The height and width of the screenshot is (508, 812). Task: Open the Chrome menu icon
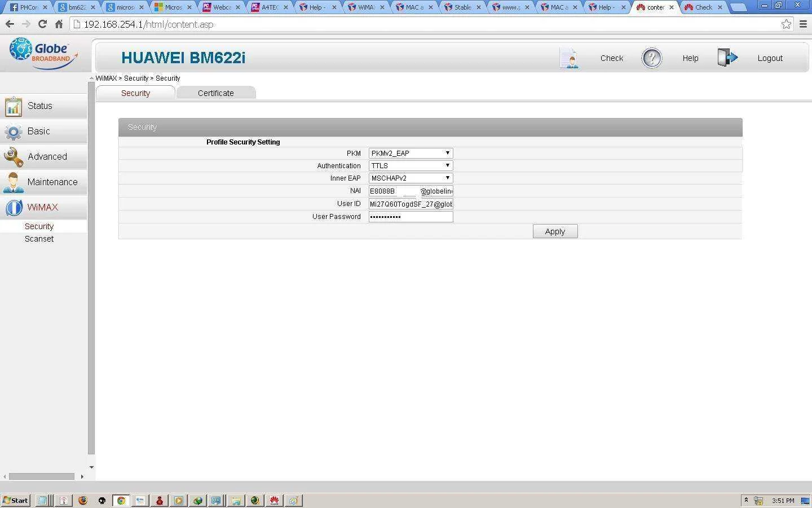[x=803, y=24]
